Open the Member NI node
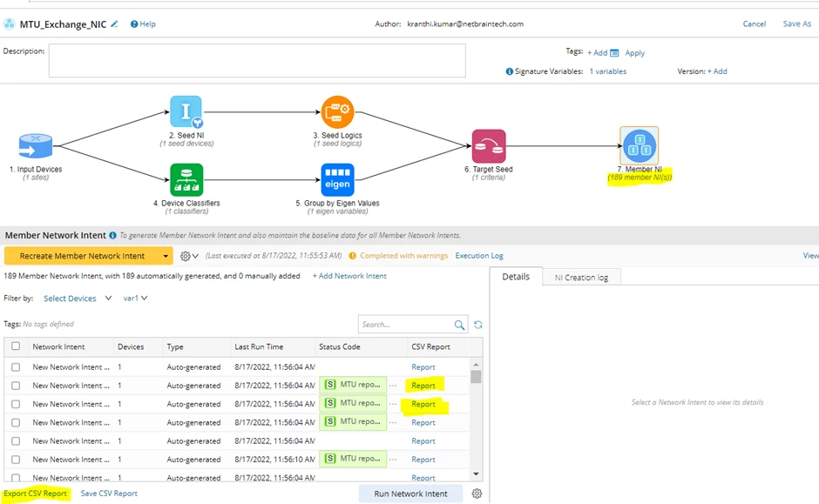The width and height of the screenshot is (819, 504). (640, 145)
